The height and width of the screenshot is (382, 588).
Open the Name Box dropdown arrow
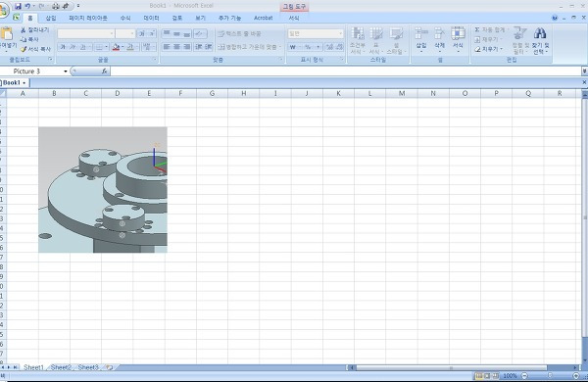[66, 72]
